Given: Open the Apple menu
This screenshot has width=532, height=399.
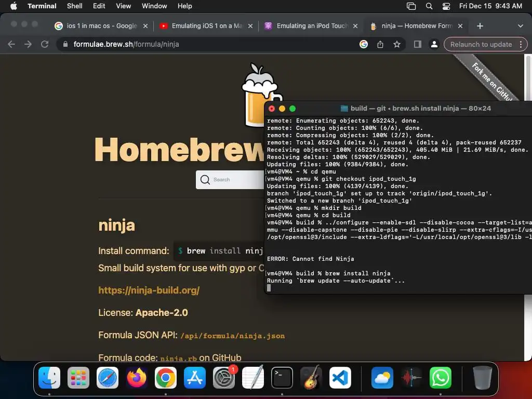Looking at the screenshot, I should point(14,6).
